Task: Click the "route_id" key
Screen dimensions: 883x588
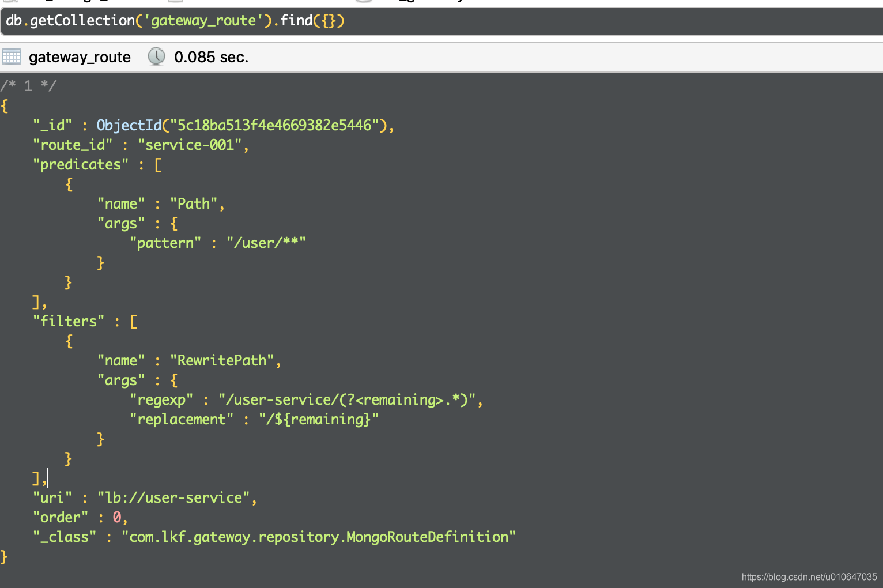Action: [73, 145]
